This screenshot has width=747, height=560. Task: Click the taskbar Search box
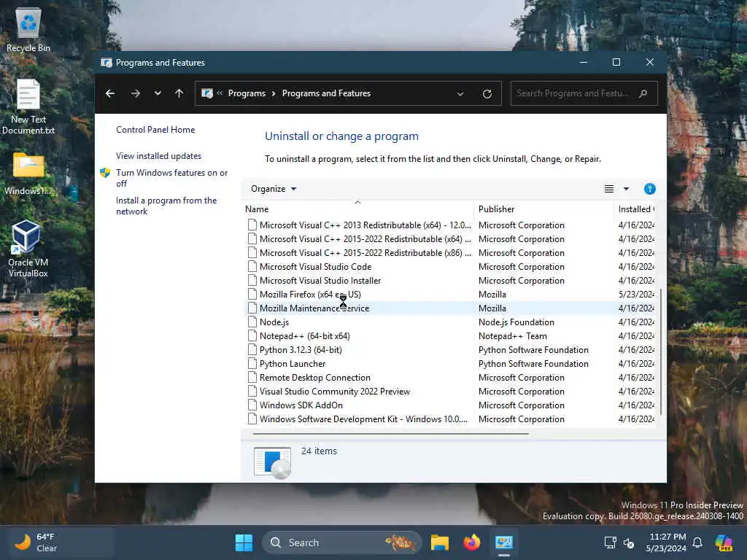click(x=341, y=542)
